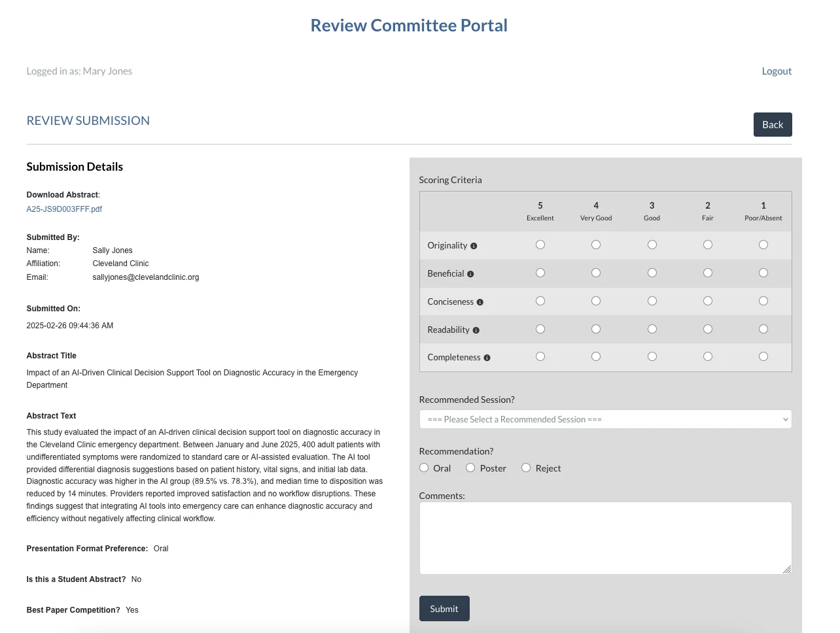Open the Readability info tooltip
This screenshot has height=633, width=840.
click(475, 330)
